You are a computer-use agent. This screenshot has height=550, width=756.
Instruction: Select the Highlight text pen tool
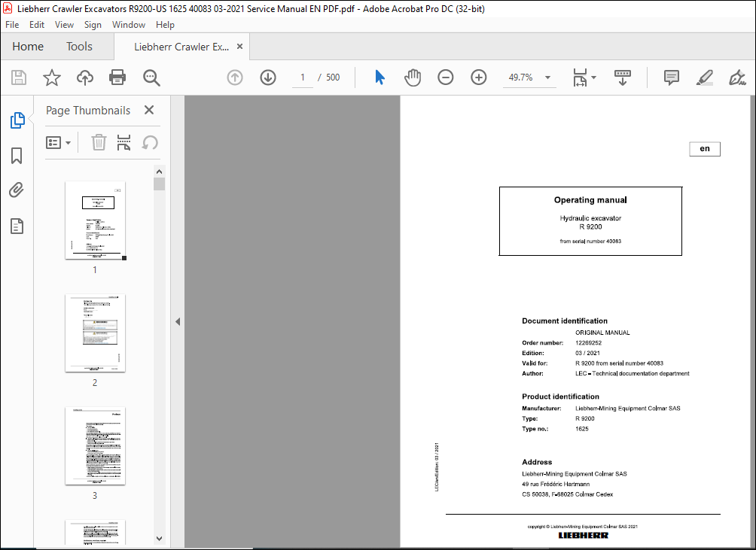pos(705,77)
